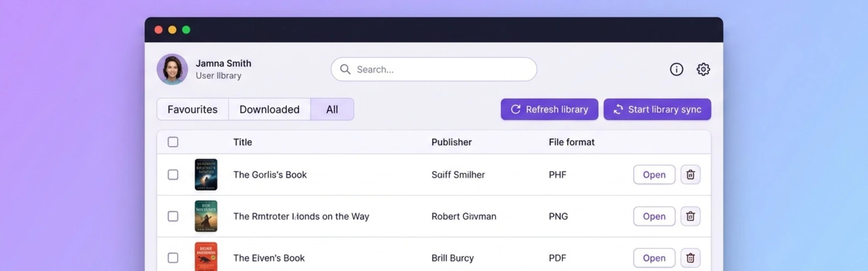Click the Title column header
This screenshot has width=868, height=271.
click(x=242, y=142)
